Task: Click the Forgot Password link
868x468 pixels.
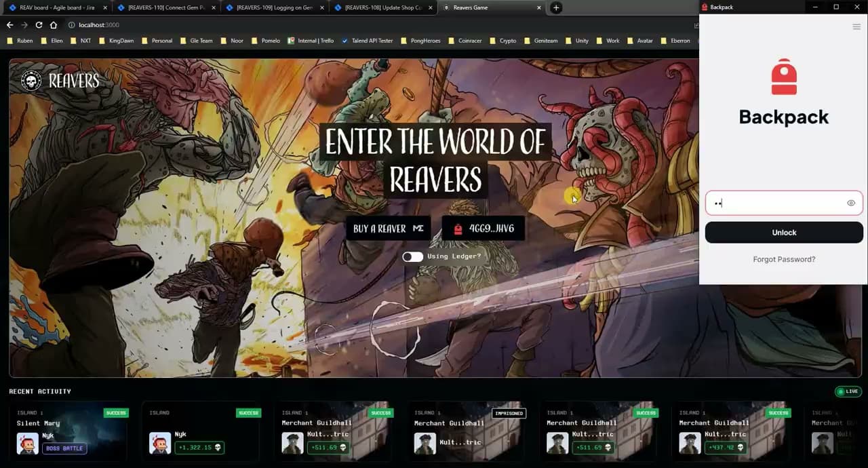Action: [784, 259]
